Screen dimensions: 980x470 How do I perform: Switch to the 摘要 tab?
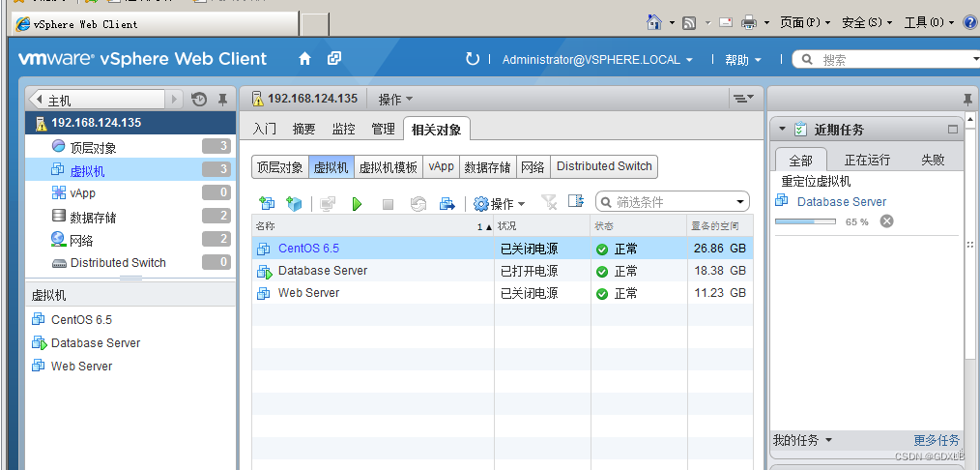tap(304, 130)
